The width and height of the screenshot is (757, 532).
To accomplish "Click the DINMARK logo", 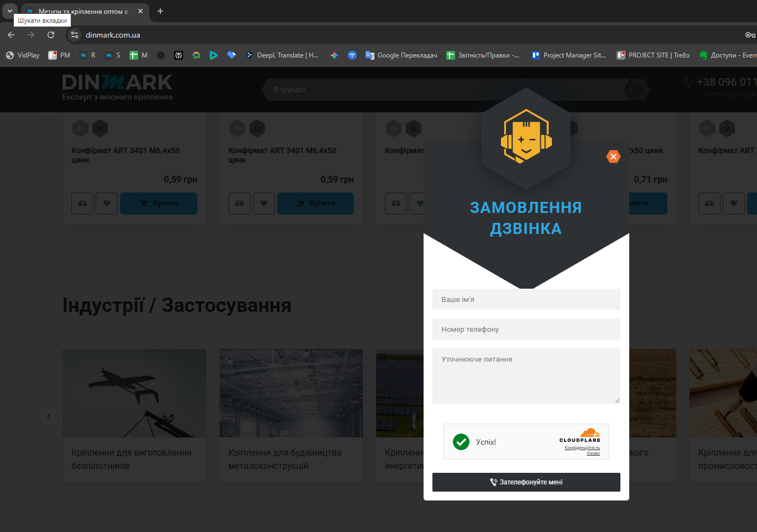I will coord(117,87).
